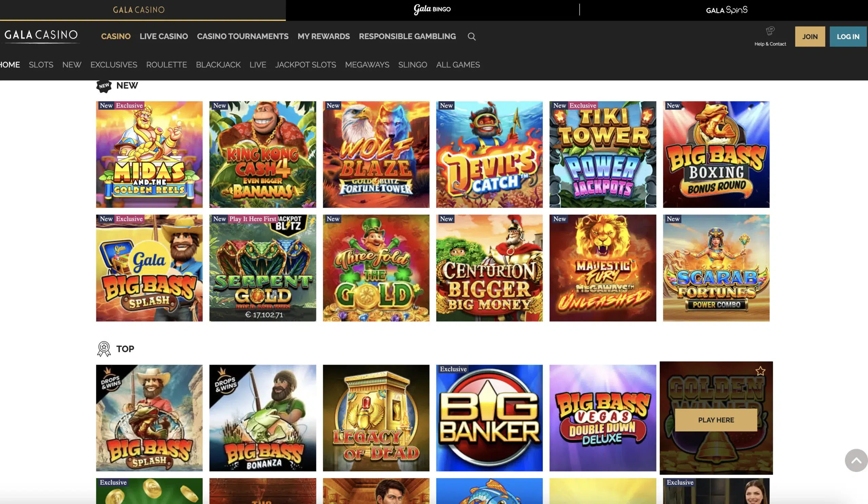
Task: Switch to Gala Bingo site tab
Action: [432, 9]
